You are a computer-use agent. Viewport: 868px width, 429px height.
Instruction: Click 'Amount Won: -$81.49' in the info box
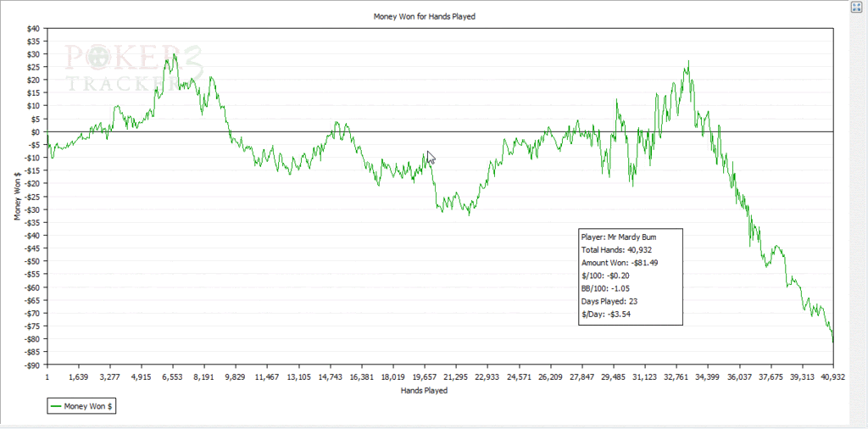coord(620,262)
